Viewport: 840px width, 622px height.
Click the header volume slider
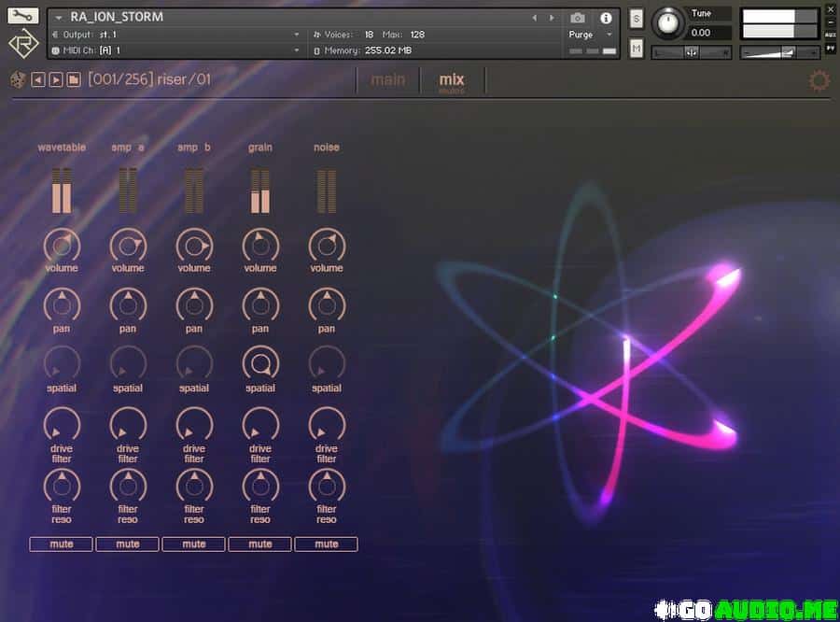780,52
